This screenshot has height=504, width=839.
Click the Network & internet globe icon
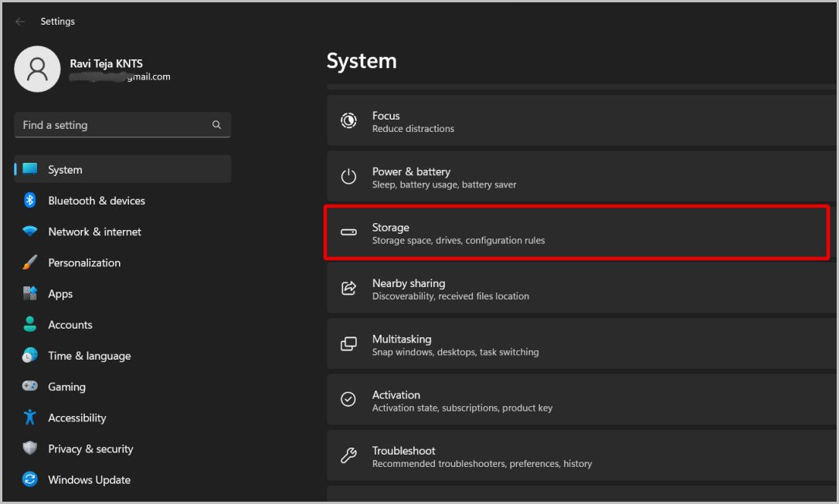point(29,232)
